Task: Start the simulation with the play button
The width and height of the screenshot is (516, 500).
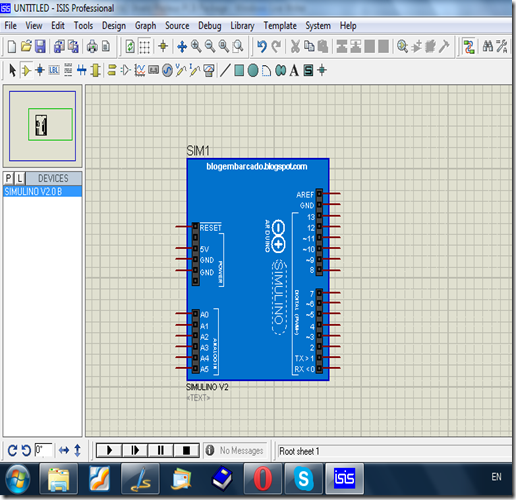Action: coord(109,451)
